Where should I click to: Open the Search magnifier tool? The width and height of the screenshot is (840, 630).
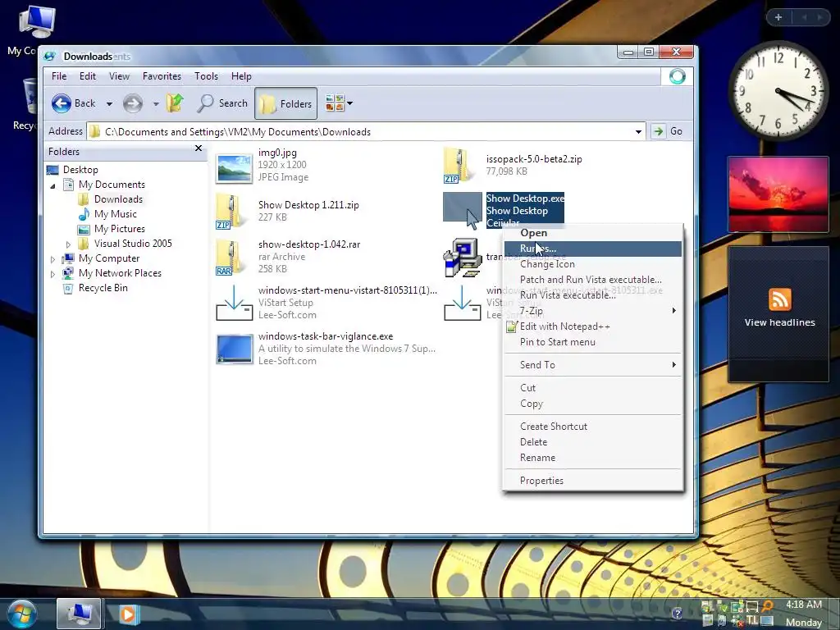pyautogui.click(x=222, y=103)
